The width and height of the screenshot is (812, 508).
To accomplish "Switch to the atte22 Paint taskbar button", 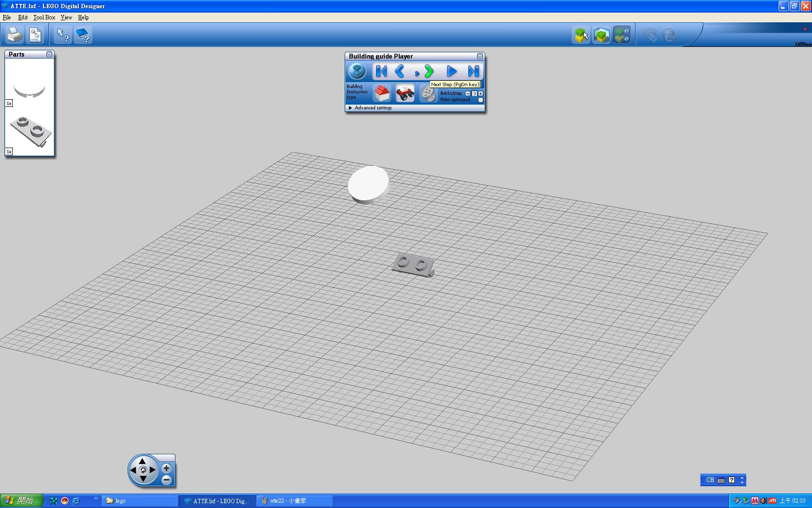I will [294, 501].
